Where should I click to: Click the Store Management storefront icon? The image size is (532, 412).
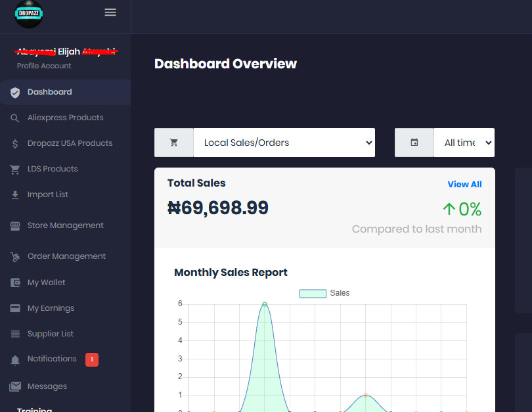pos(15,226)
